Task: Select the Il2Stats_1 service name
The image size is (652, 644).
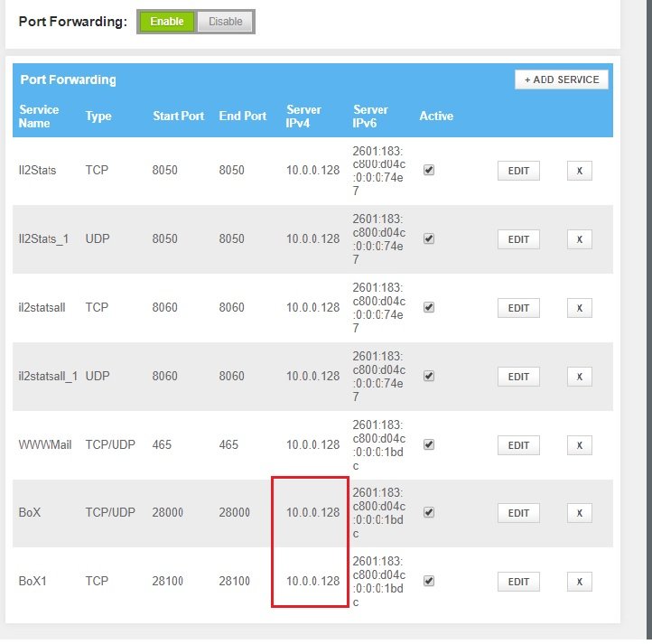Action: click(x=43, y=238)
